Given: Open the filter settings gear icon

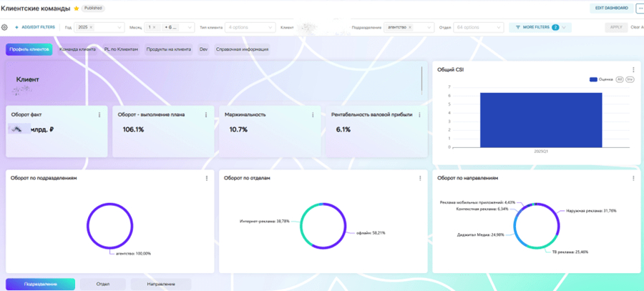Looking at the screenshot, I should (x=4, y=27).
